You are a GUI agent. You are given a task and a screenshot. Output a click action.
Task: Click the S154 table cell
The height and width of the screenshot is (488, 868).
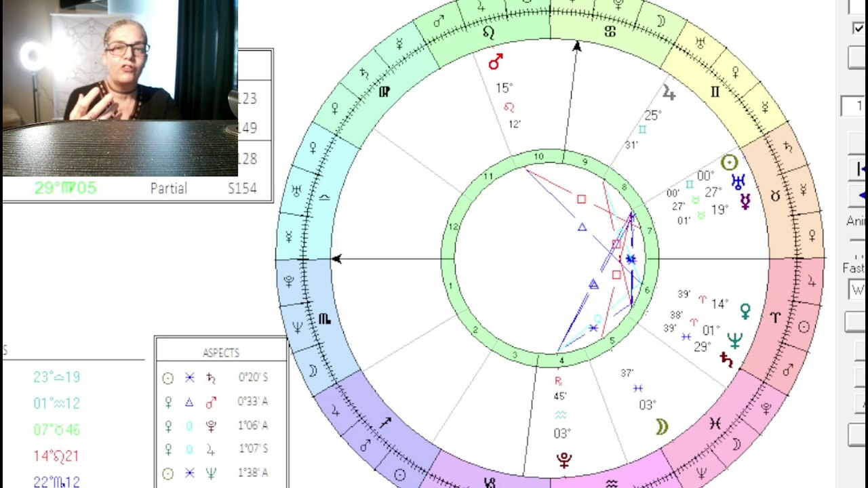tap(242, 188)
